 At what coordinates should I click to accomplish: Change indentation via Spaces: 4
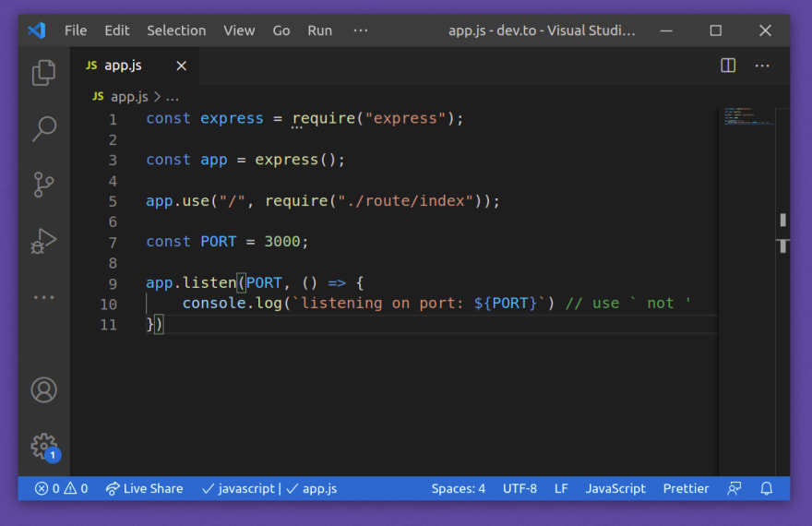coord(459,488)
